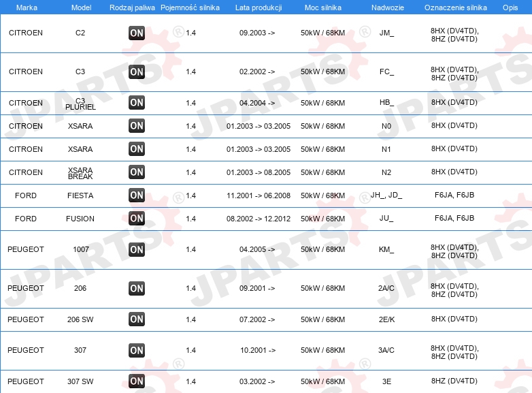Click the Marka column header
The width and height of the screenshot is (532, 393).
tap(27, 7)
